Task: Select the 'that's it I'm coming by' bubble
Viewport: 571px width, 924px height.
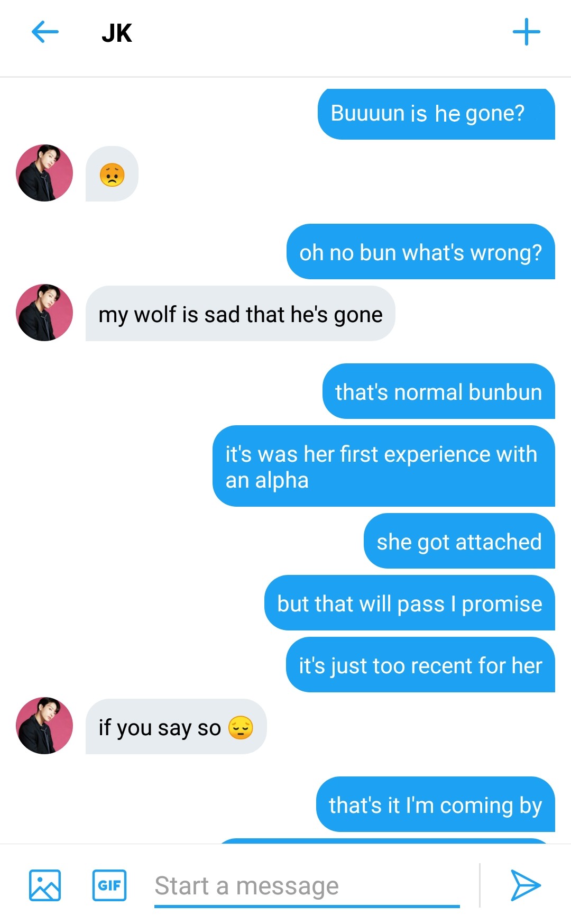Action: tap(436, 804)
